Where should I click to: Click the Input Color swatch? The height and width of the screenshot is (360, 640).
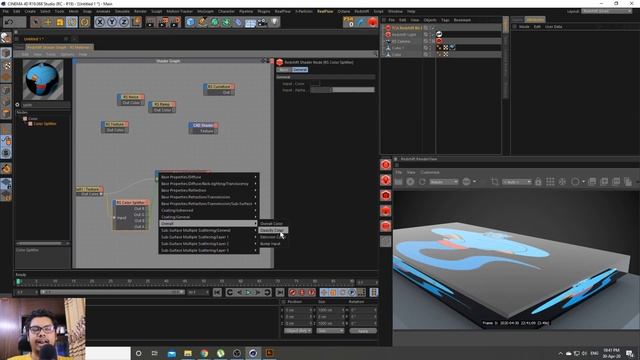pos(316,84)
